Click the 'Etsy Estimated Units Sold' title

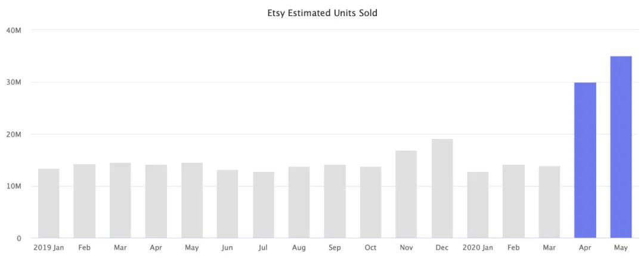point(322,13)
